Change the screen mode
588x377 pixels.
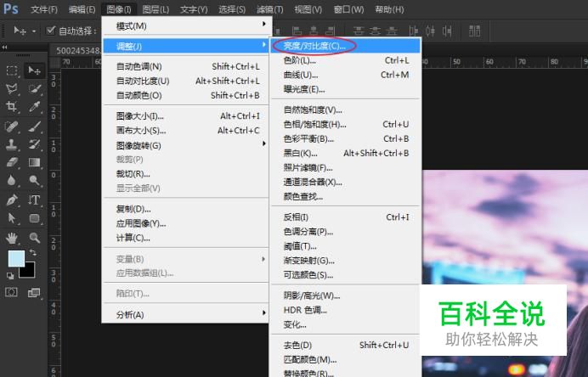(x=35, y=292)
